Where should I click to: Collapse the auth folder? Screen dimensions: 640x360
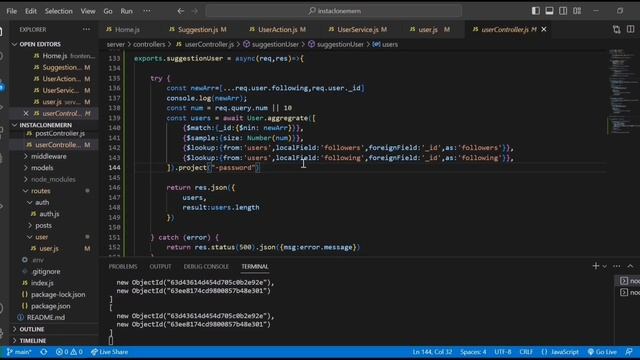point(42,202)
